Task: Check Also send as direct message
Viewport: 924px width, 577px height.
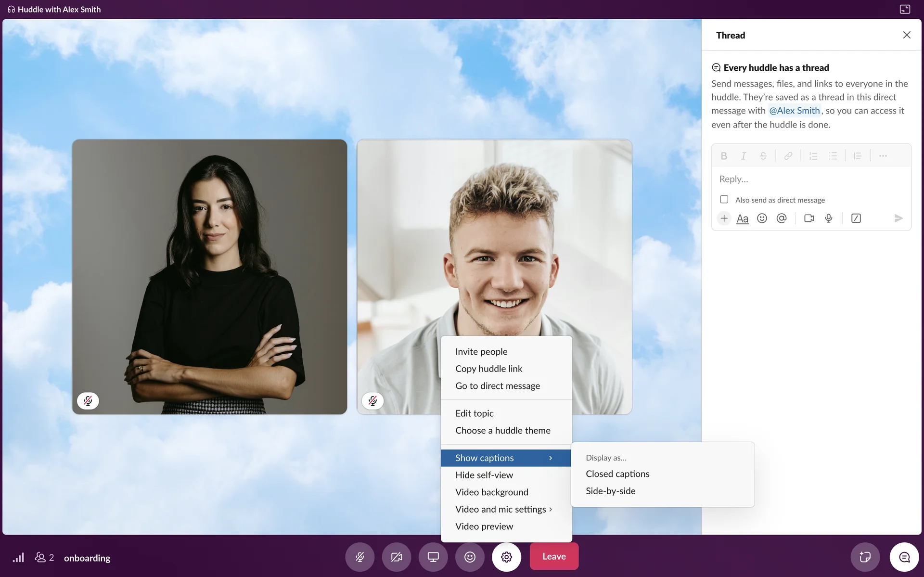Action: tap(724, 199)
